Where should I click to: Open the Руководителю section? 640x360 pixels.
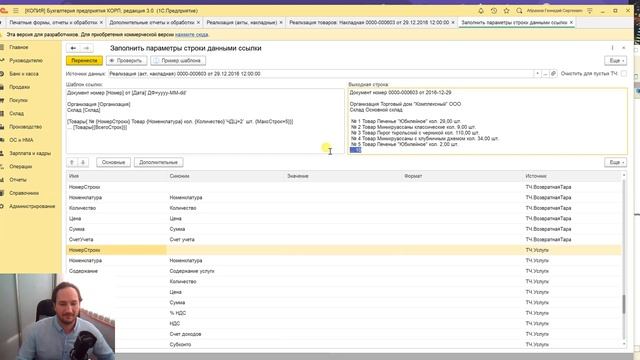[26, 60]
